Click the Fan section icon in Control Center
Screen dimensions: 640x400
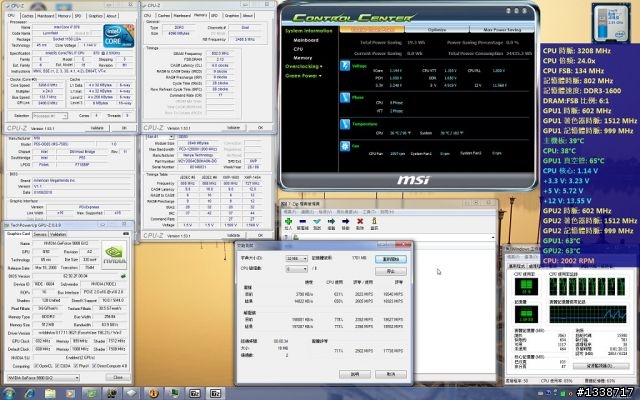click(345, 146)
